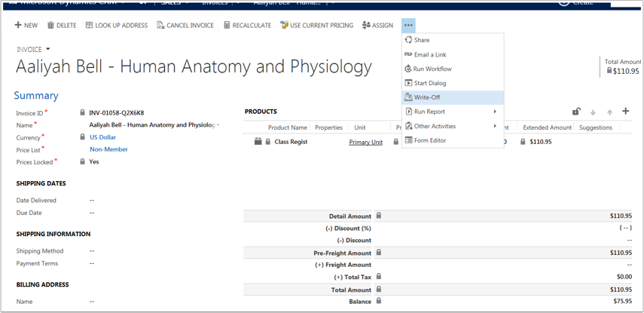
Task: Open the US Dollar currency link
Action: tap(102, 137)
